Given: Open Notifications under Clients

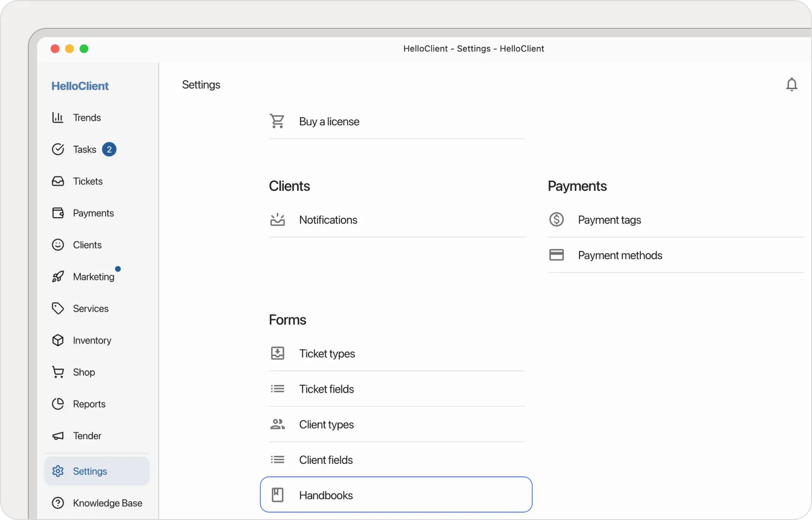Looking at the screenshot, I should click(x=328, y=220).
